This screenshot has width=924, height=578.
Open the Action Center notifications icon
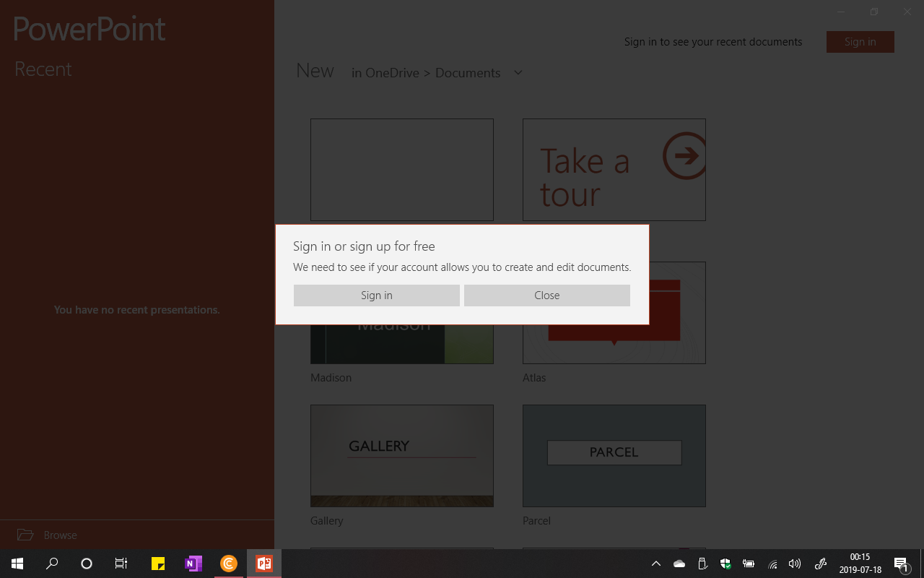point(901,564)
